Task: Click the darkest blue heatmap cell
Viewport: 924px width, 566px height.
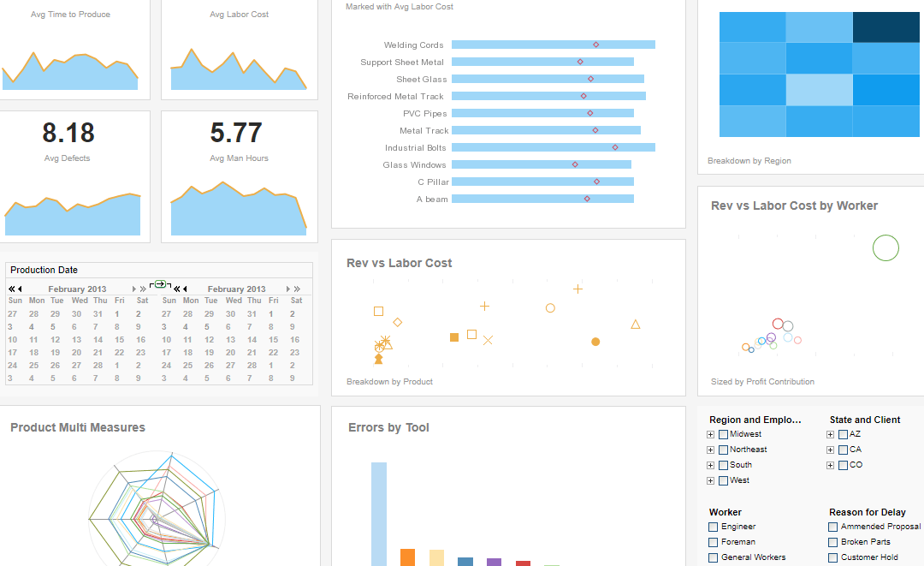Action: [x=885, y=27]
